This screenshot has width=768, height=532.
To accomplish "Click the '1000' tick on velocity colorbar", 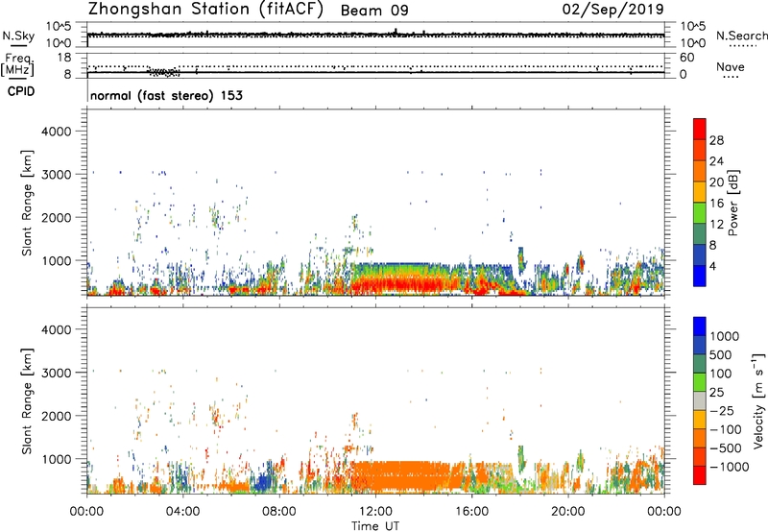I will click(725, 336).
